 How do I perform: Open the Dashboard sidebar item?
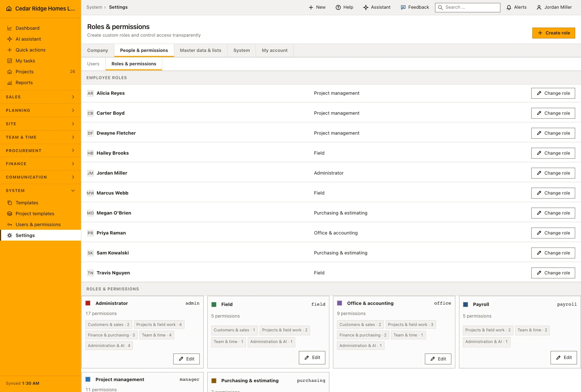pos(40,28)
